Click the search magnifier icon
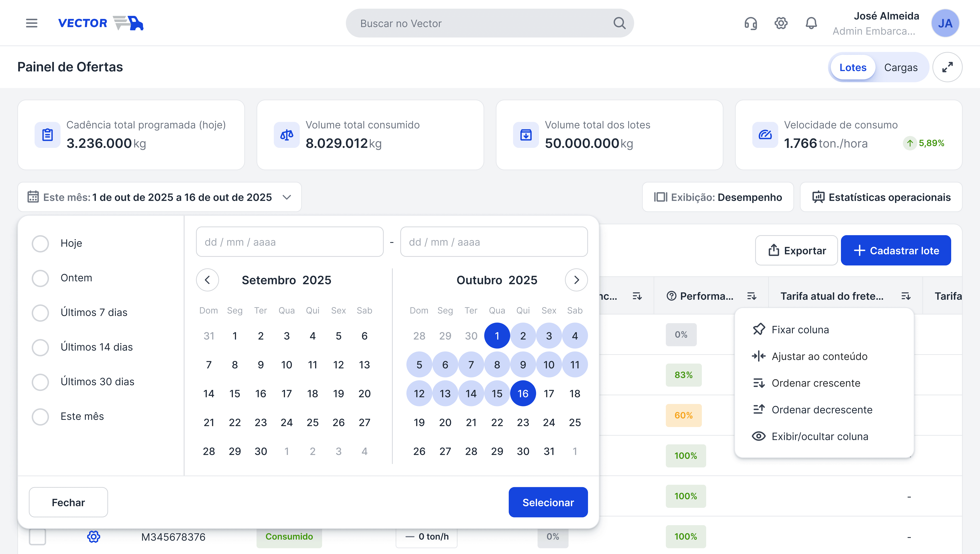This screenshot has width=980, height=554. (x=619, y=23)
